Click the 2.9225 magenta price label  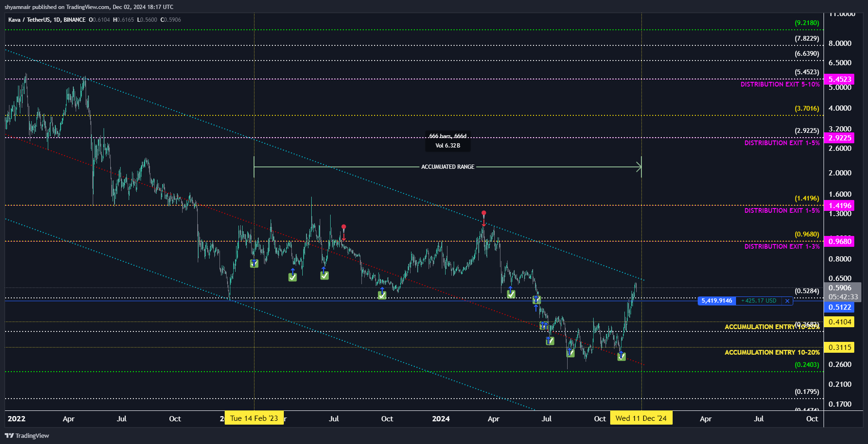point(840,138)
